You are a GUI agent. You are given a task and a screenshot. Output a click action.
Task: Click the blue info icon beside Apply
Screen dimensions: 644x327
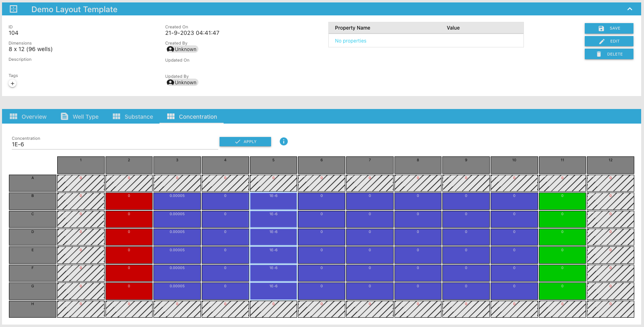coord(284,141)
